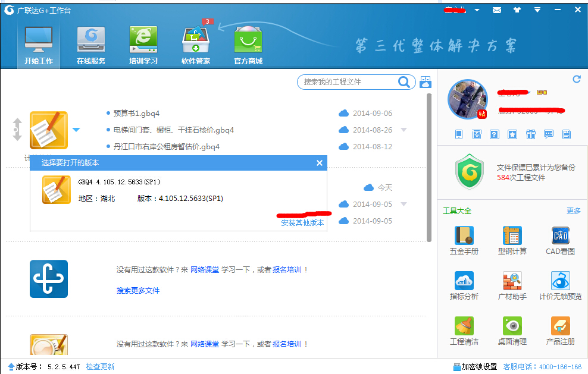This screenshot has height=374, width=588.
Task: Click the user avatar photo
Action: [x=468, y=99]
